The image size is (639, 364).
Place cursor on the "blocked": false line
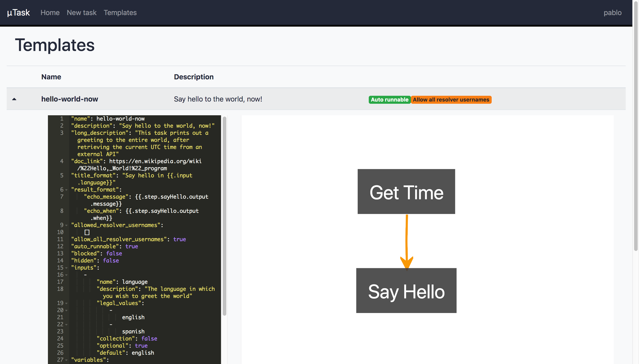point(97,253)
